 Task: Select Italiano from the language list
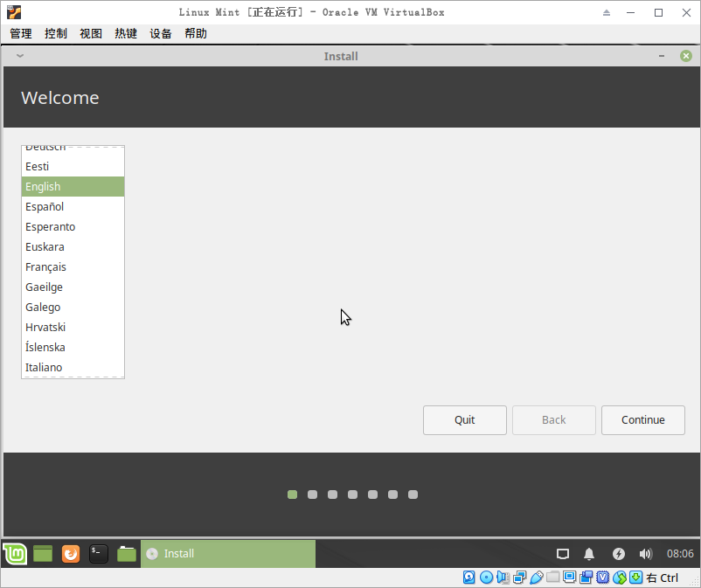tap(44, 368)
